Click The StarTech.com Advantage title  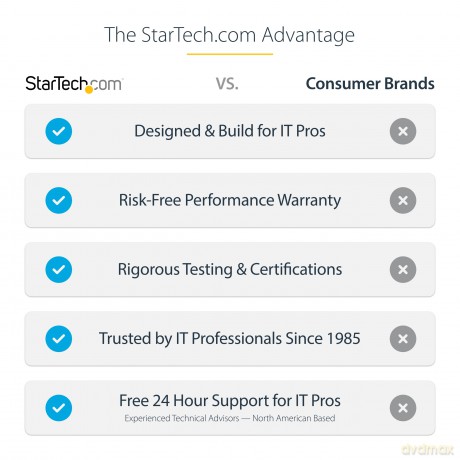229,35
